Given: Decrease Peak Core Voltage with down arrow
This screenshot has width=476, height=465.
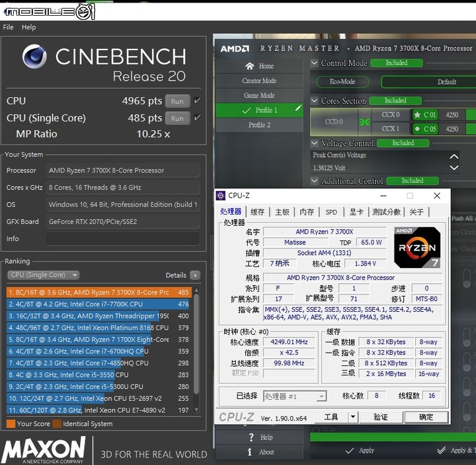Looking at the screenshot, I should pos(454,167).
